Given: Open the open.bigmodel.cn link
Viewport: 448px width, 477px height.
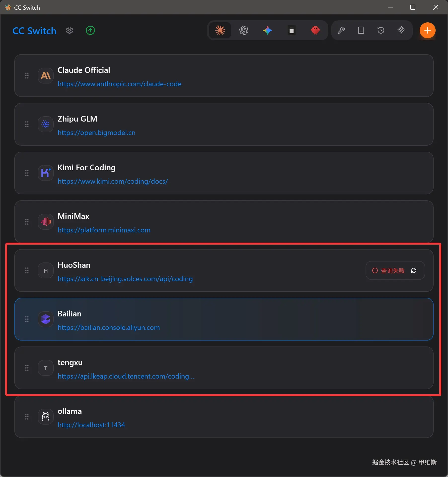Looking at the screenshot, I should [x=97, y=133].
